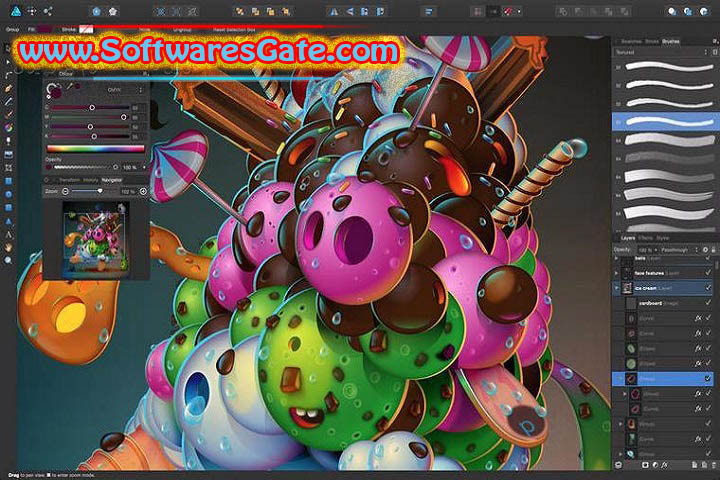The width and height of the screenshot is (720, 480).
Task: Select the face features layer thumbnail
Action: [x=627, y=273]
